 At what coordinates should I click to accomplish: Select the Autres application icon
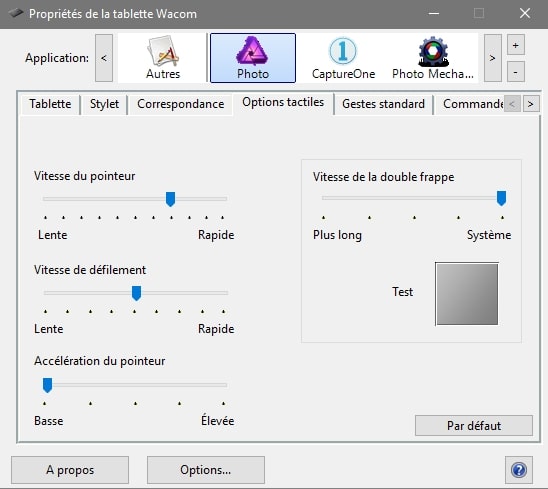(x=163, y=58)
